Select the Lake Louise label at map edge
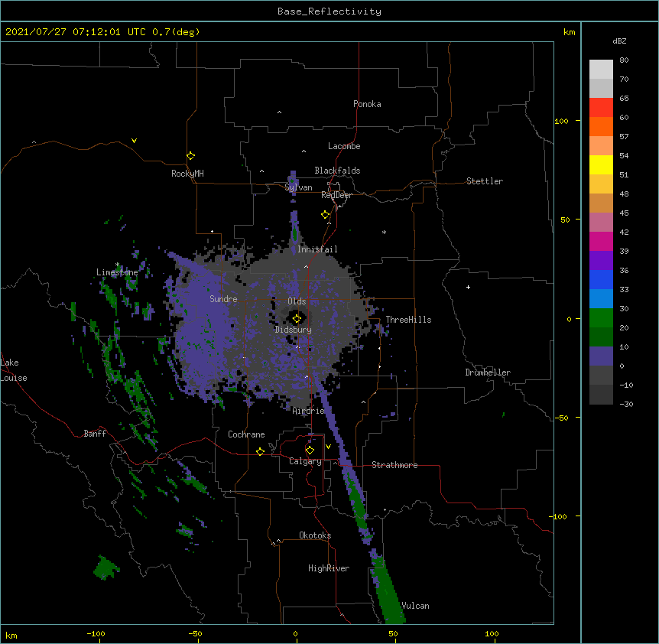 click(x=14, y=370)
